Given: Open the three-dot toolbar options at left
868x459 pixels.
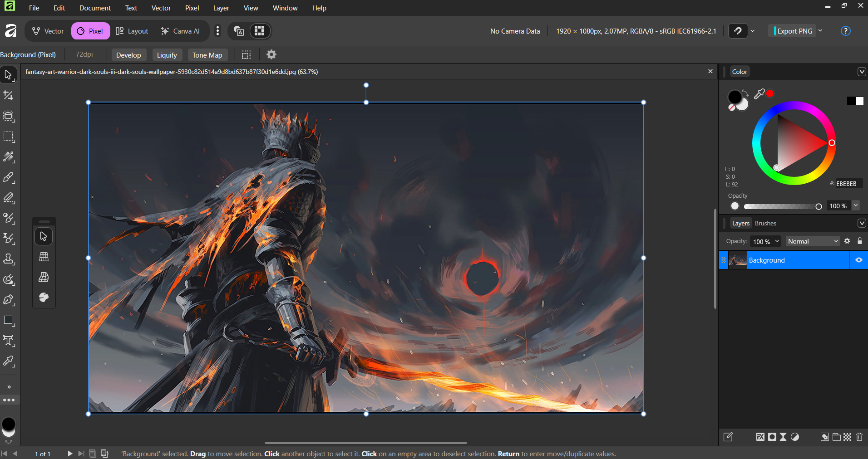Looking at the screenshot, I should point(9,400).
